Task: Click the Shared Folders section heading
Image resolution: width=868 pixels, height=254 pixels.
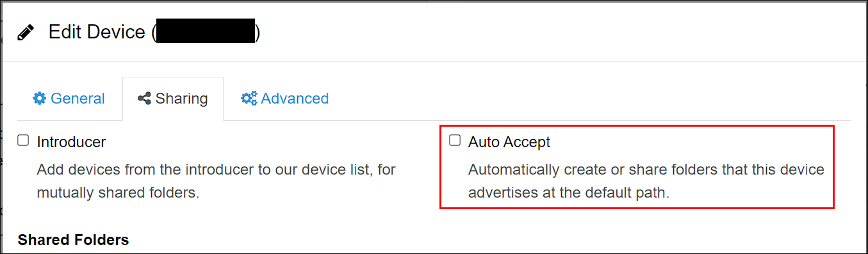Action: 74,240
